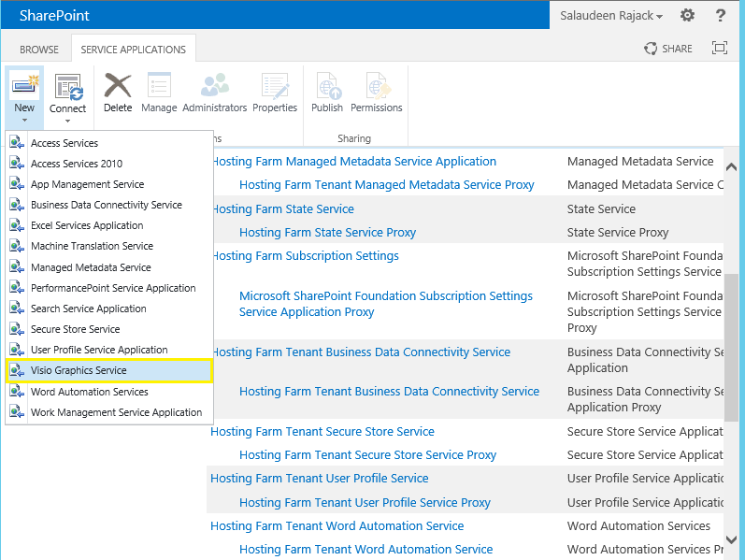Click the New service application ribbon icon
This screenshot has height=560, width=745.
click(24, 86)
